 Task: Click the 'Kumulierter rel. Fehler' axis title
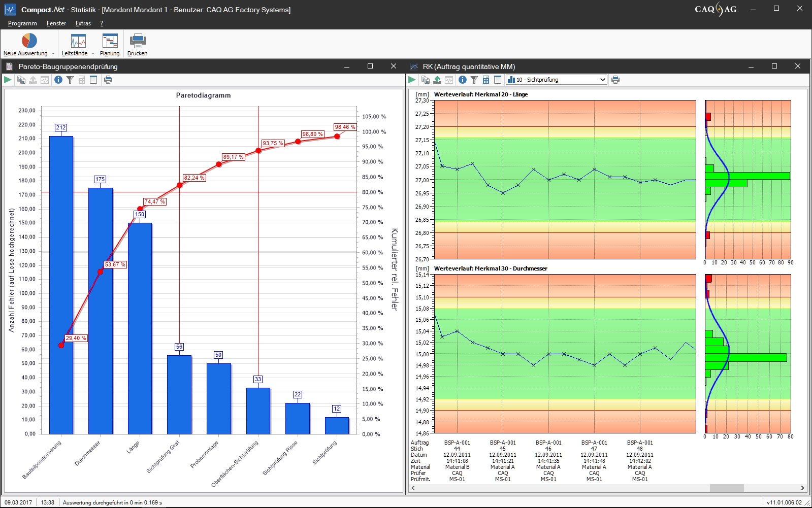(395, 269)
